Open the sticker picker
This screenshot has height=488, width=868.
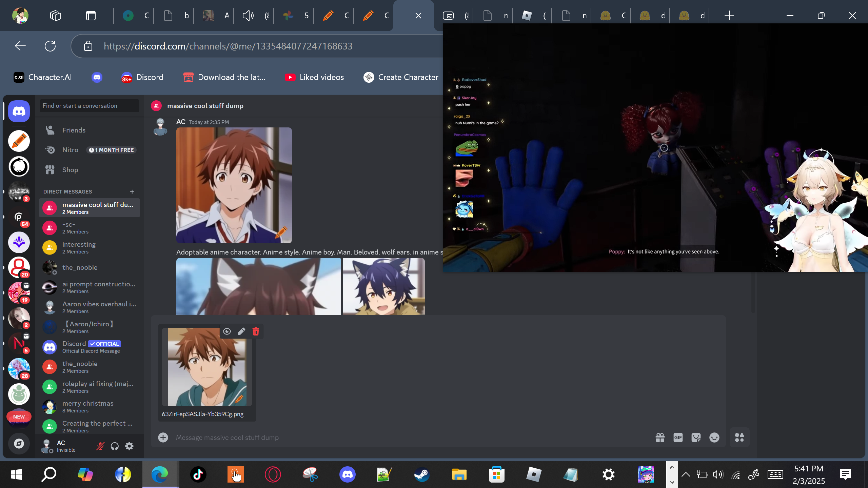pos(696,438)
